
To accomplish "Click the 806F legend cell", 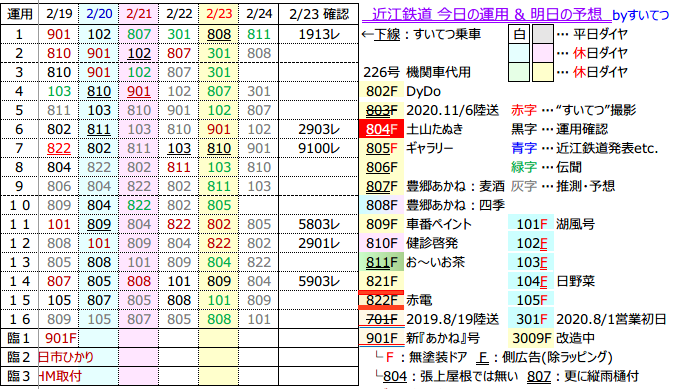I will click(382, 167).
